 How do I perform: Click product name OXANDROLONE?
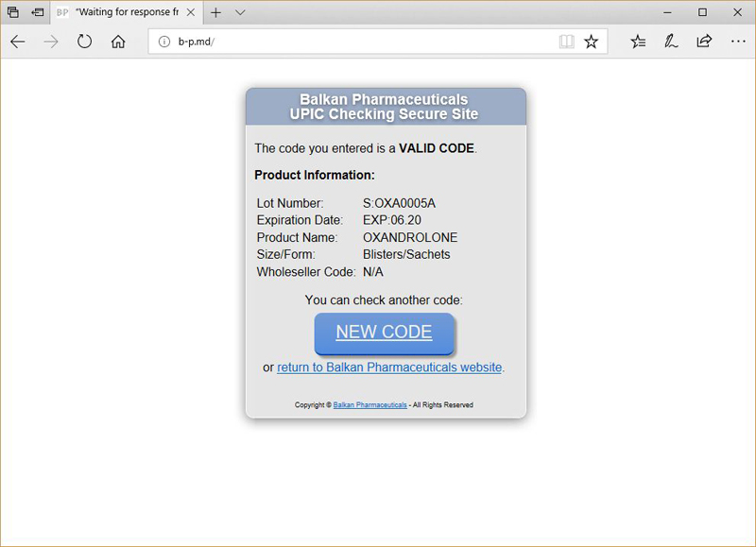[410, 237]
